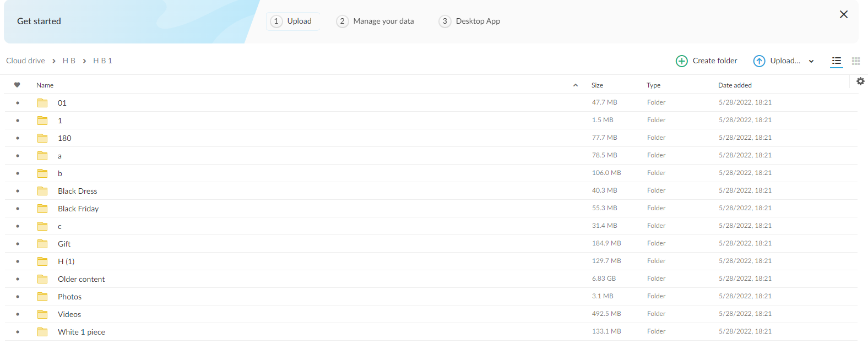Toggle favorite dot for Black Dress
Viewport: 868px width, 344px height.
click(x=18, y=191)
